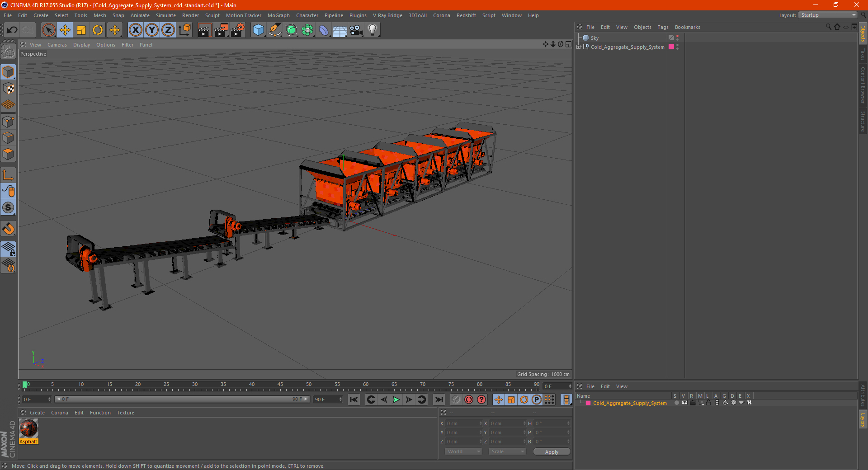Render to Picture Viewer
868x470 pixels.
click(x=221, y=30)
